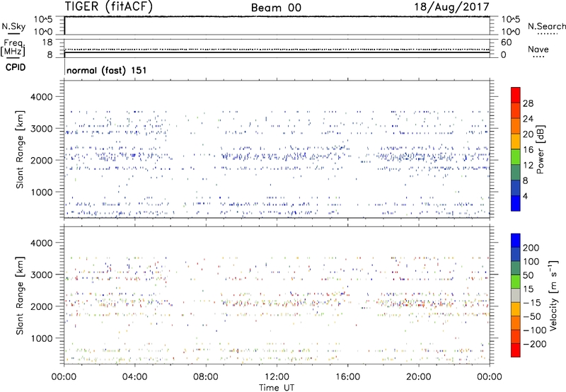Click the 4000 label on the Power panel axis

pos(42,97)
